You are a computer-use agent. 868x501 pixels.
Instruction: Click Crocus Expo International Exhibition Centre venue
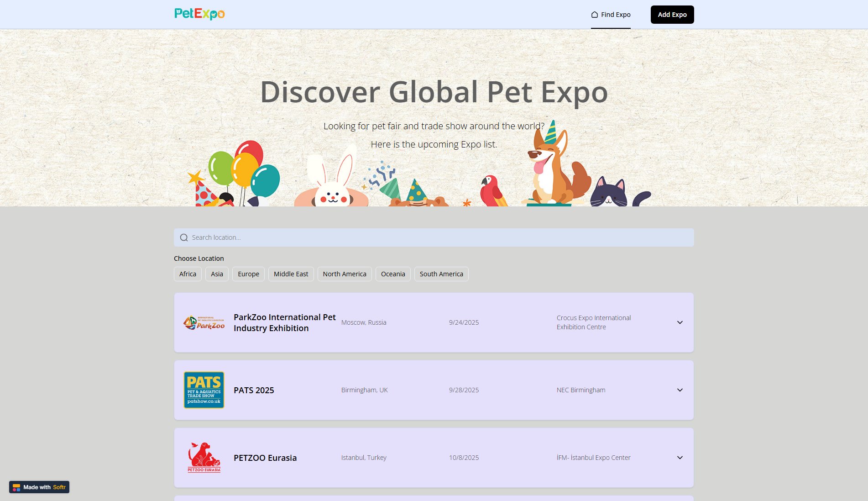tap(594, 322)
